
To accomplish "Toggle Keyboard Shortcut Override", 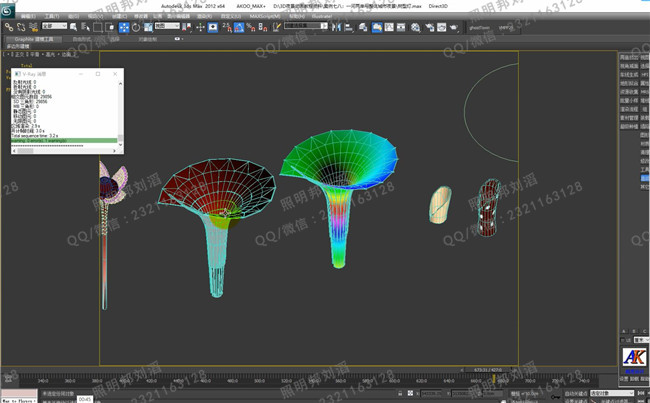I will click(213, 27).
